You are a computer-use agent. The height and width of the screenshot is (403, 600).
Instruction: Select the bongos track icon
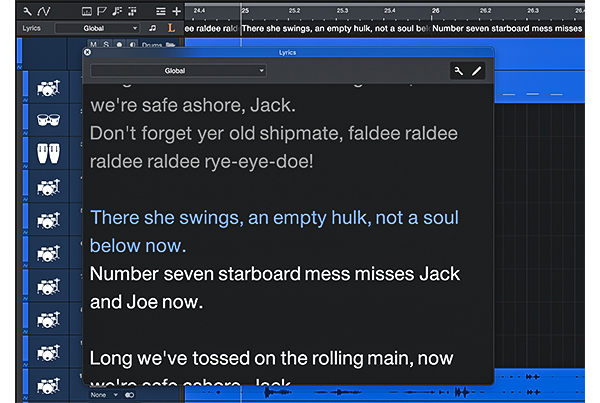coord(49,120)
